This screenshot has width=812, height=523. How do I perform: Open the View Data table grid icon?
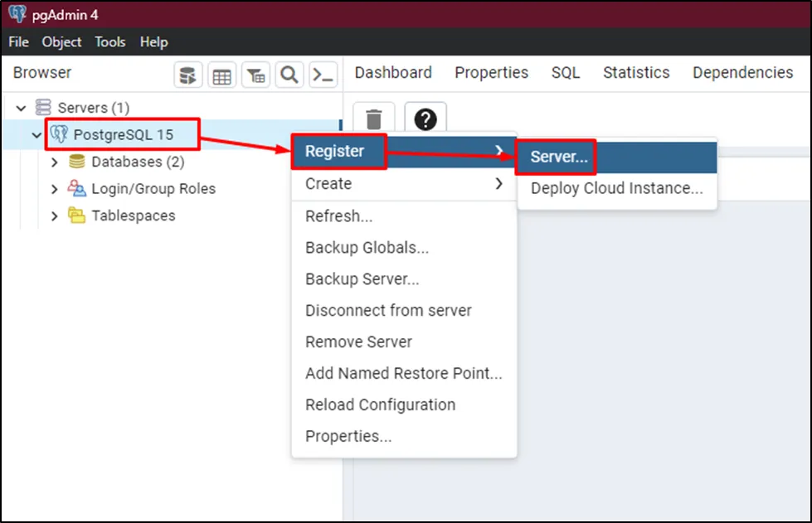pyautogui.click(x=221, y=75)
